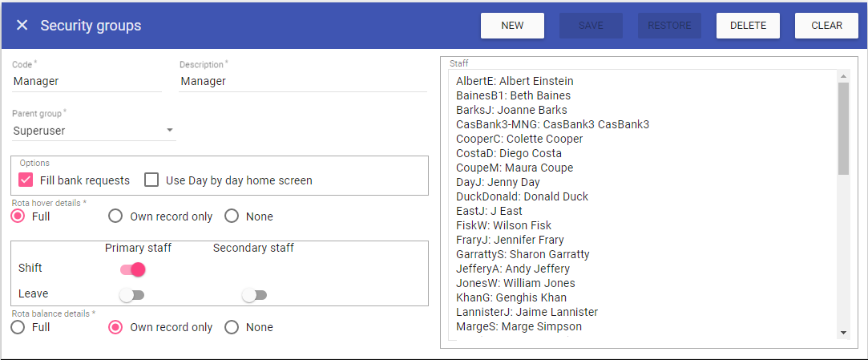This screenshot has height=360, width=868.
Task: Select None for Rota hover details
Action: [232, 216]
